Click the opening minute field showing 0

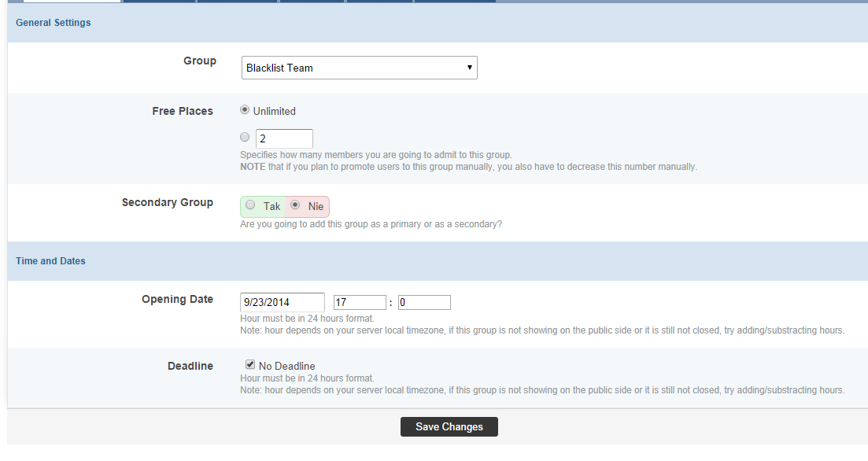[424, 302]
